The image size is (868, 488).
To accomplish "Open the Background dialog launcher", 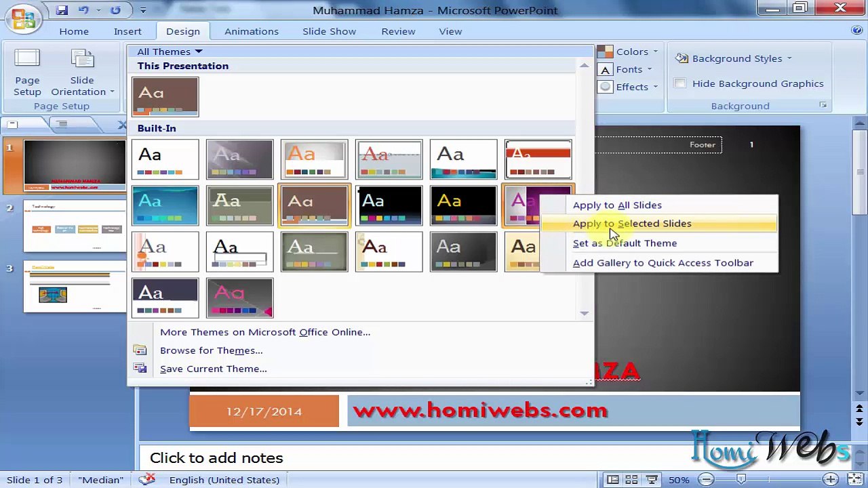I will pos(823,105).
